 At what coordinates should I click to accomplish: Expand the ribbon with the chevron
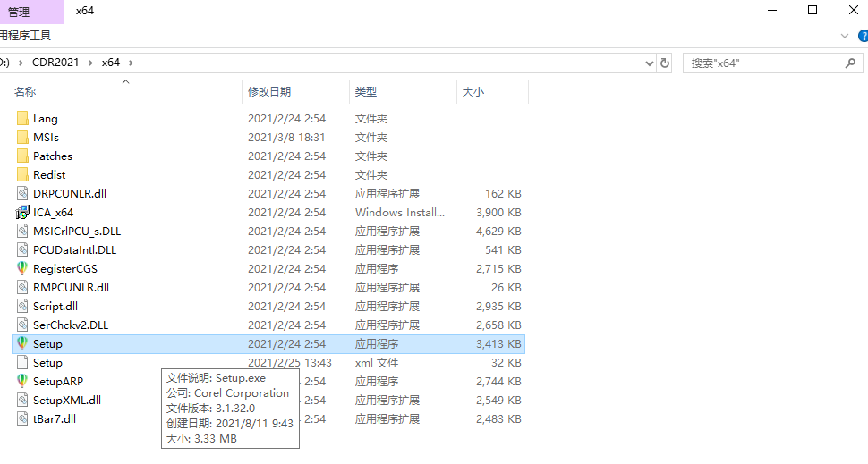click(x=845, y=36)
